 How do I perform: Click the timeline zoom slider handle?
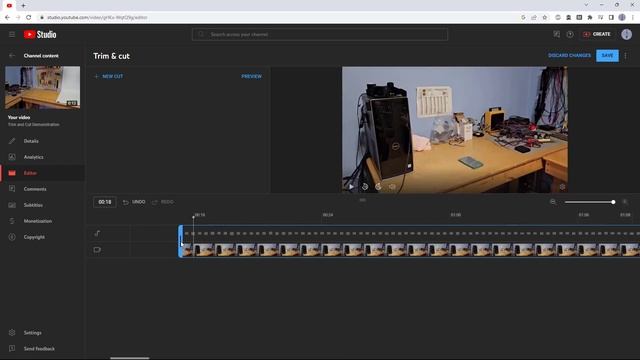click(x=613, y=202)
